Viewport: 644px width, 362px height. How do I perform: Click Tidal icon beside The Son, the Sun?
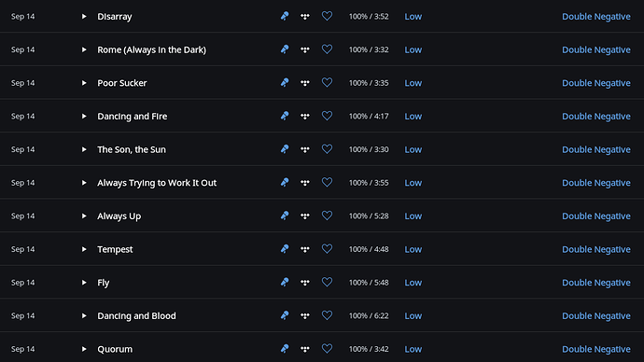[x=305, y=149]
